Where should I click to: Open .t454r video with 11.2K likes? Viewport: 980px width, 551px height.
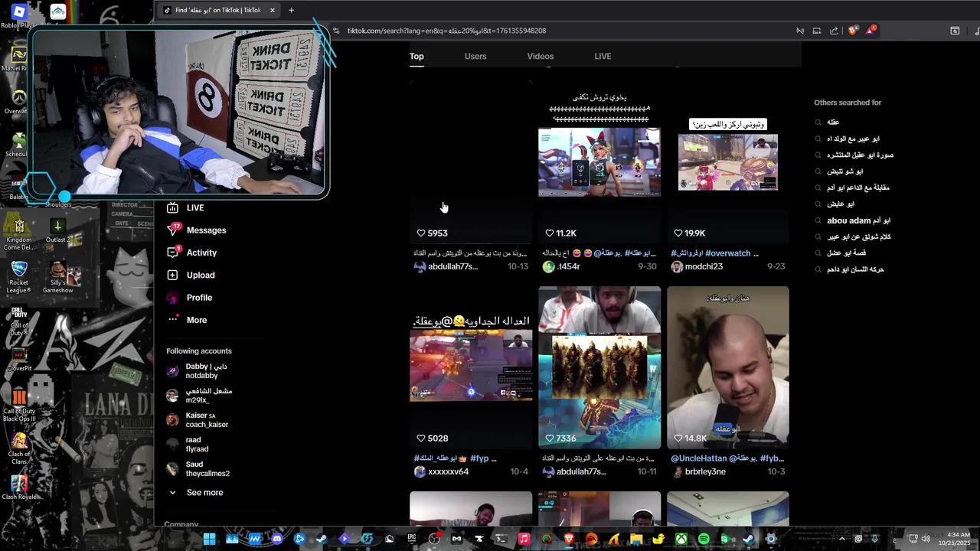[599, 162]
